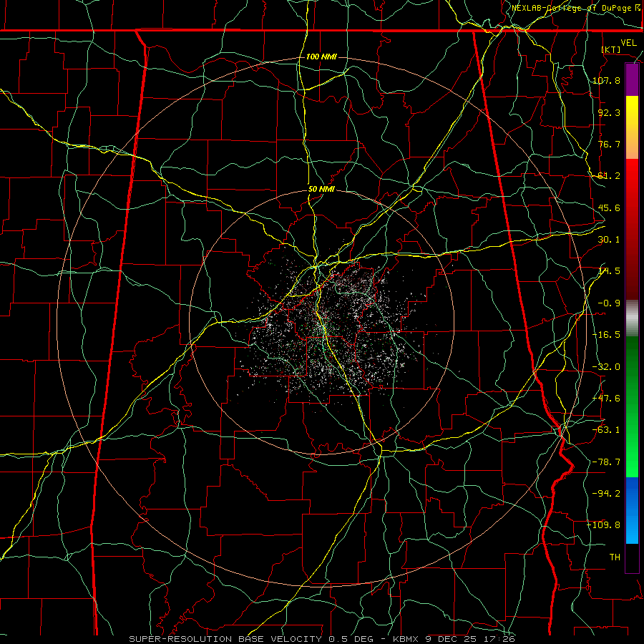Click the 100 NMI range ring label
644x644 pixels.
(321, 57)
